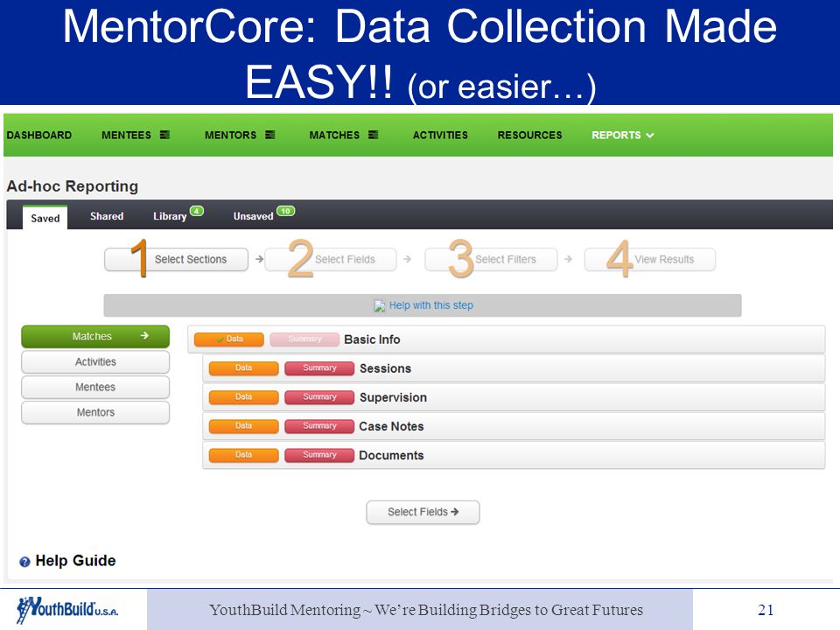
Task: Click the arrow icon on Matches button
Action: [144, 336]
